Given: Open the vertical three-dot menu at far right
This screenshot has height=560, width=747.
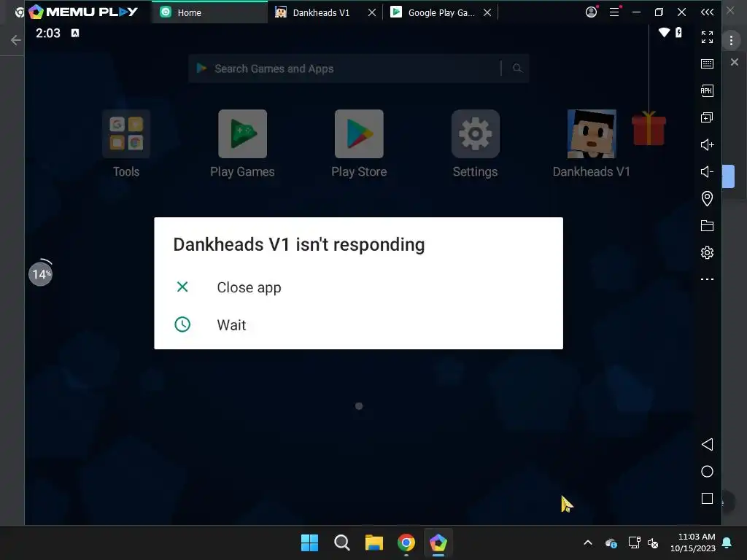Looking at the screenshot, I should pyautogui.click(x=731, y=40).
